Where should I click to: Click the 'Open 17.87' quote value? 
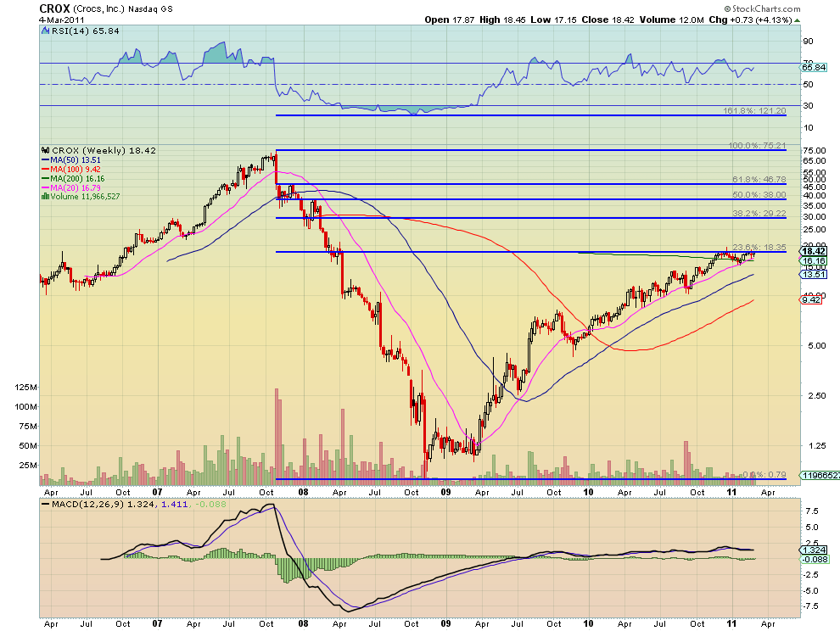point(450,20)
